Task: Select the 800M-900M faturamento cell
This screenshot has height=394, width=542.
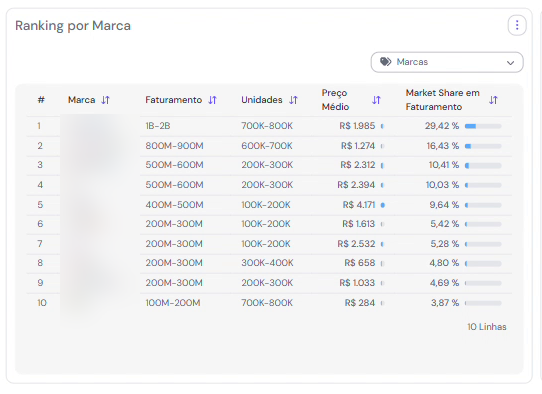Action: tap(174, 146)
